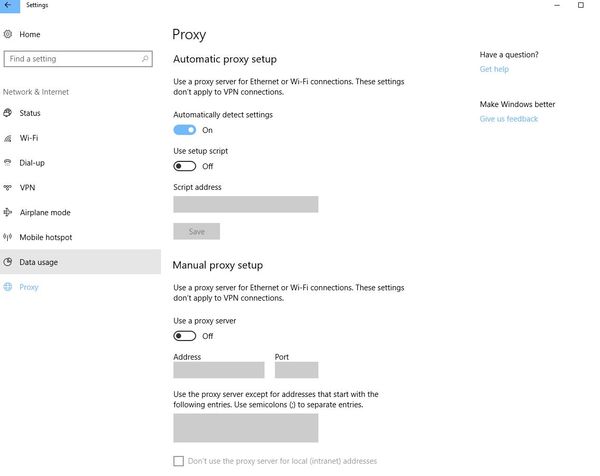Turn off Automatically detect settings toggle
The image size is (600, 476).
pyautogui.click(x=185, y=130)
